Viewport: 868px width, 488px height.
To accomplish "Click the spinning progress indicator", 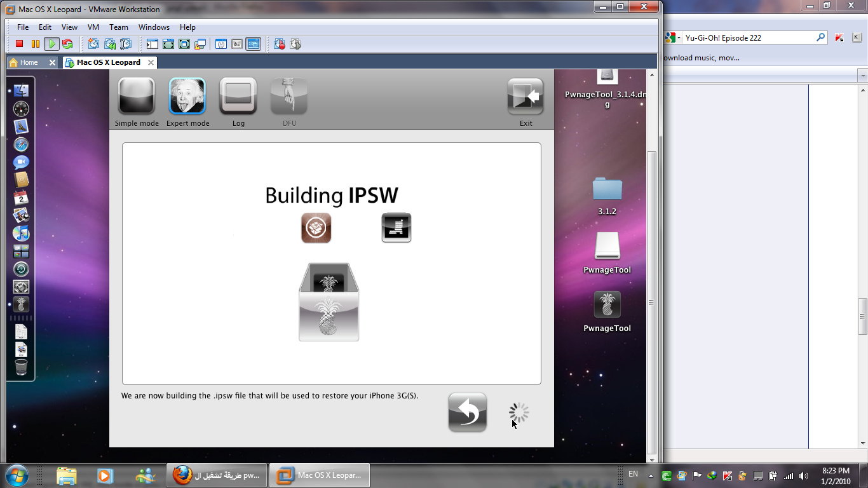I will pos(518,412).
